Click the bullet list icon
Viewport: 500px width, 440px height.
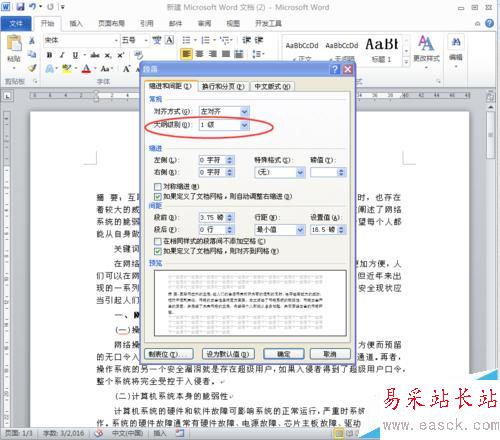tap(186, 40)
